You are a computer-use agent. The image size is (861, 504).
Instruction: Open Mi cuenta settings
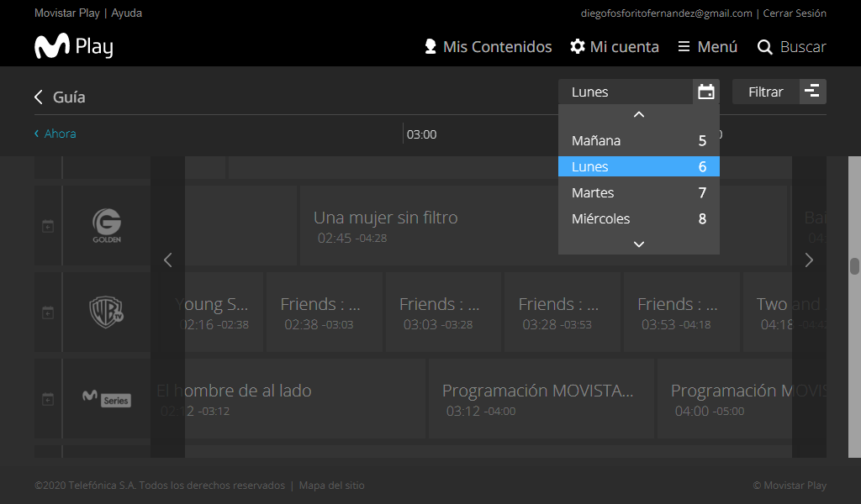(615, 46)
